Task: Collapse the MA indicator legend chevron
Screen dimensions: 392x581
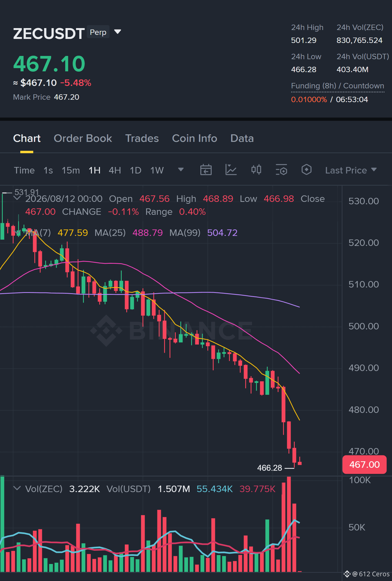Action: (x=18, y=232)
